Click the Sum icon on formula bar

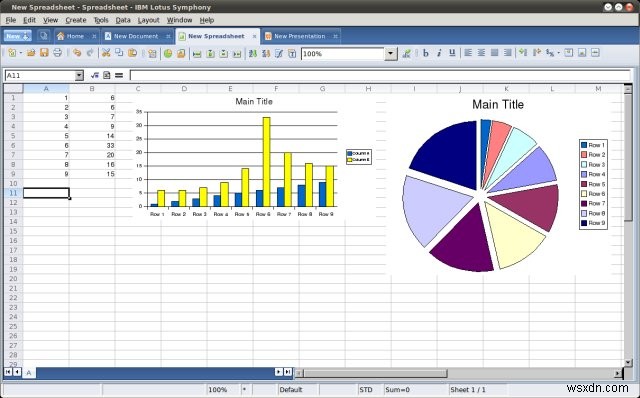click(107, 75)
